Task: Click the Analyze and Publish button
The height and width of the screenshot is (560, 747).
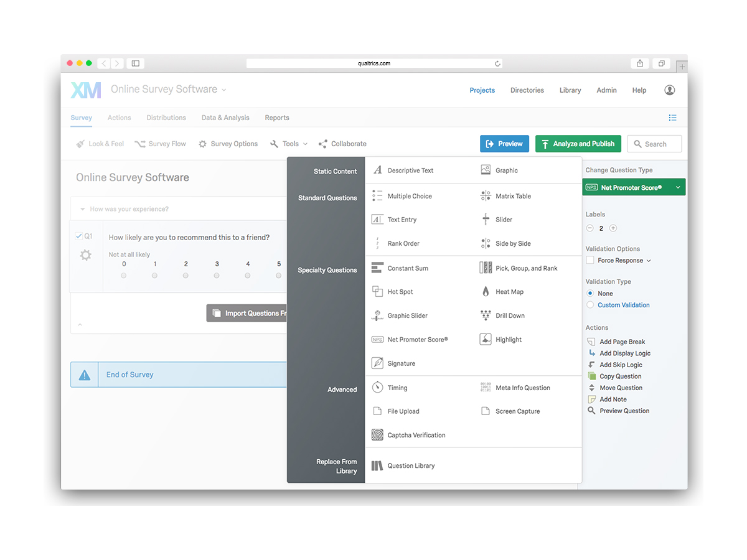Action: 578,144
